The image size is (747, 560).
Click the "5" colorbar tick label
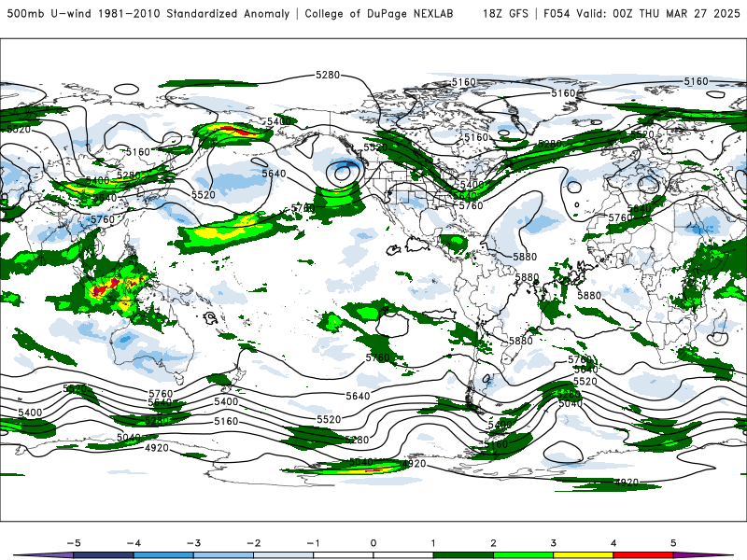pos(673,543)
